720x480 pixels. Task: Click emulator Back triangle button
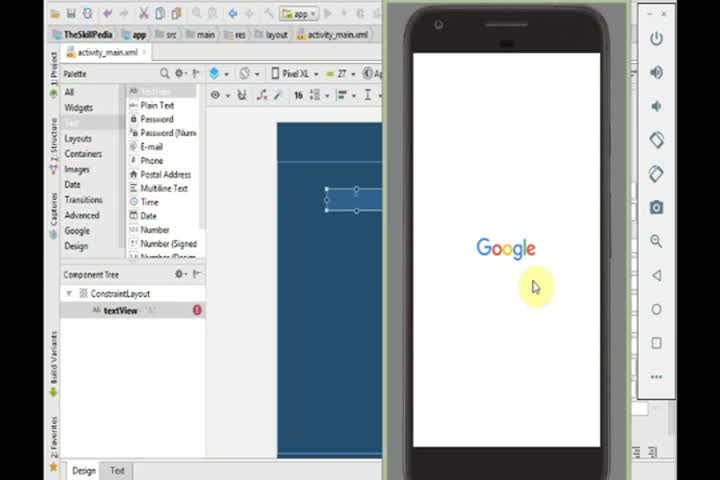(x=657, y=275)
